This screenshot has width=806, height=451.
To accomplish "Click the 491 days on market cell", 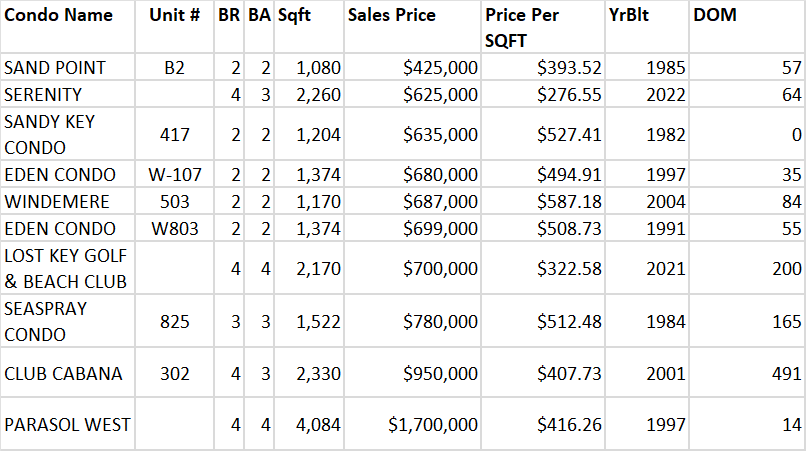I will (785, 374).
